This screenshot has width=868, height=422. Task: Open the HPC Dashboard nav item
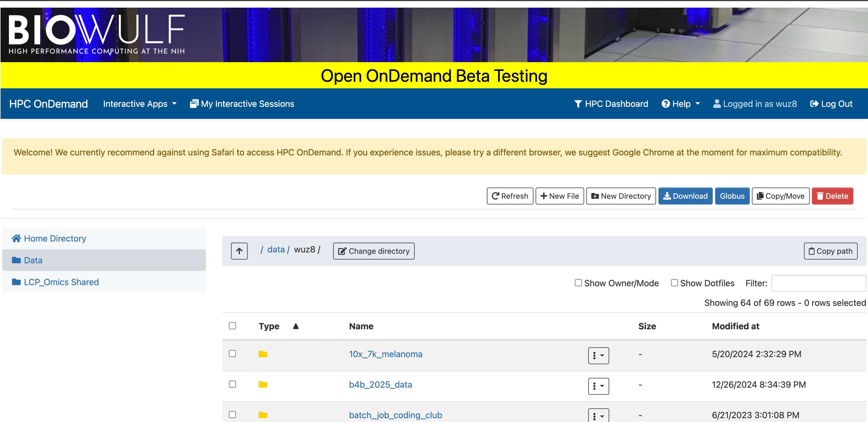611,104
